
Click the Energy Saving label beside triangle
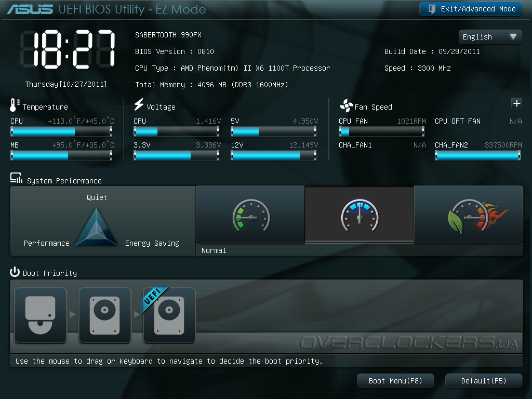pos(152,243)
